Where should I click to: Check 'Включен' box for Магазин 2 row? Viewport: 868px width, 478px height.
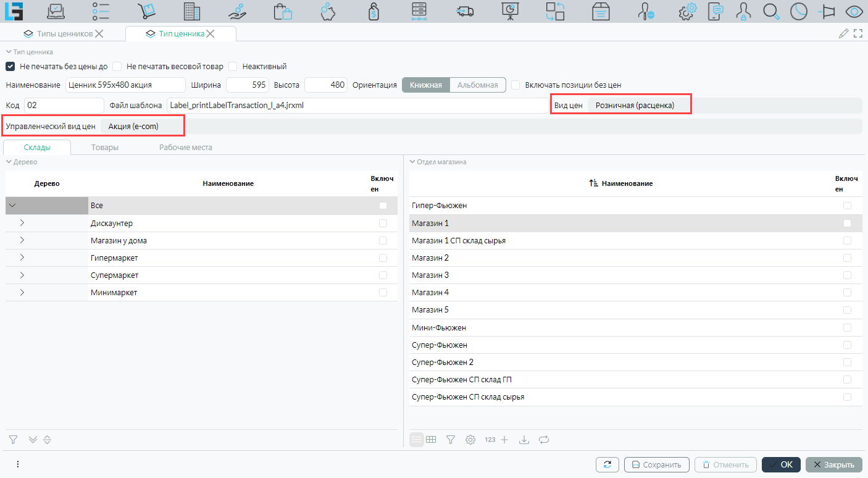(847, 258)
